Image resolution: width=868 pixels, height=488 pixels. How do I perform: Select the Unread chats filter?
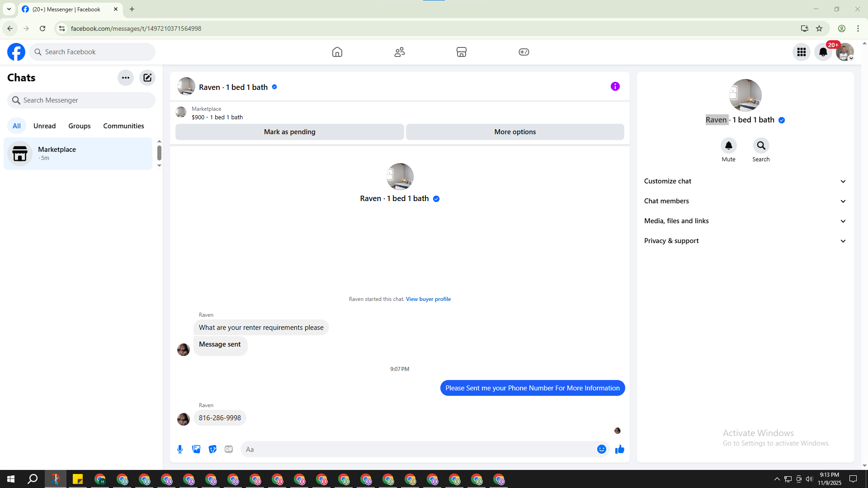coord(45,126)
